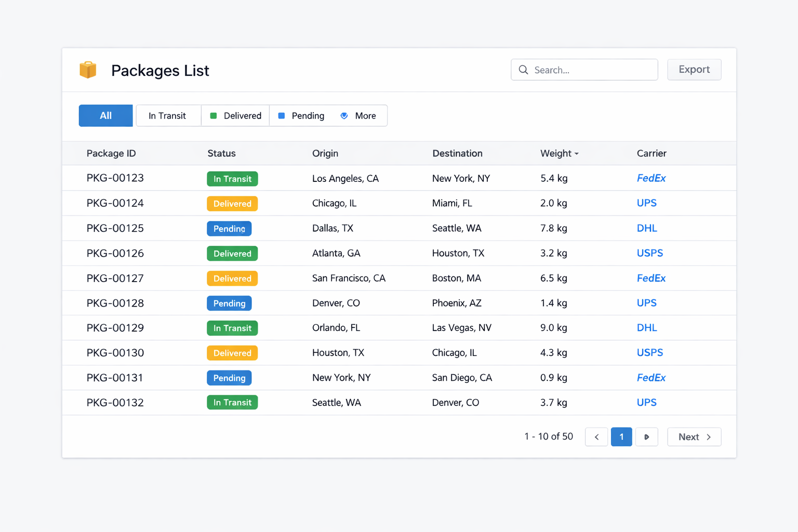Viewport: 798px width, 532px height.
Task: Click the green square icon on Delivered filter
Action: [x=213, y=115]
